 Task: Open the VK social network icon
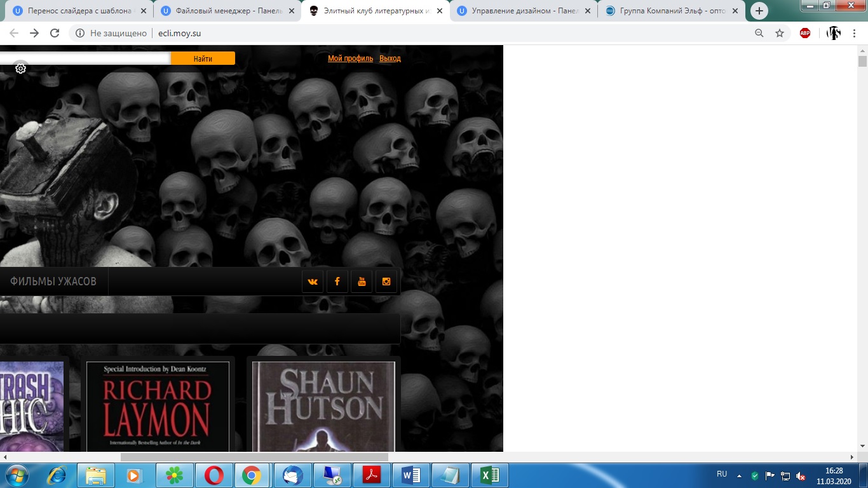[x=313, y=281]
